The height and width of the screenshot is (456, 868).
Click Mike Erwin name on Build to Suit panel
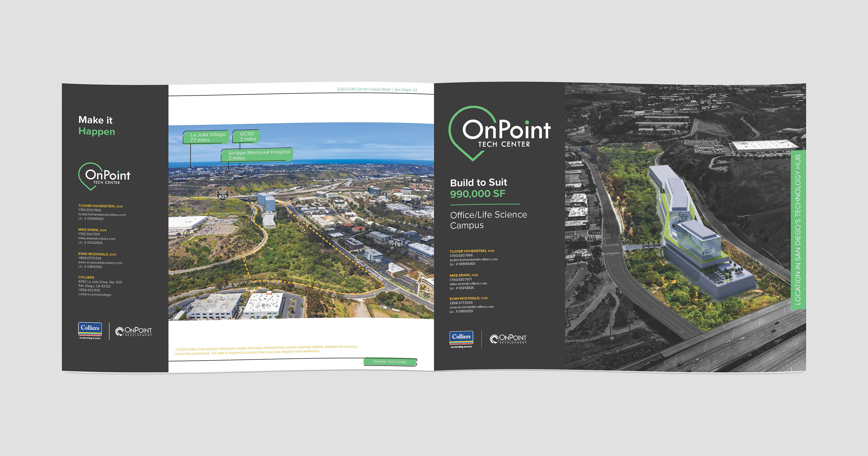(x=464, y=275)
